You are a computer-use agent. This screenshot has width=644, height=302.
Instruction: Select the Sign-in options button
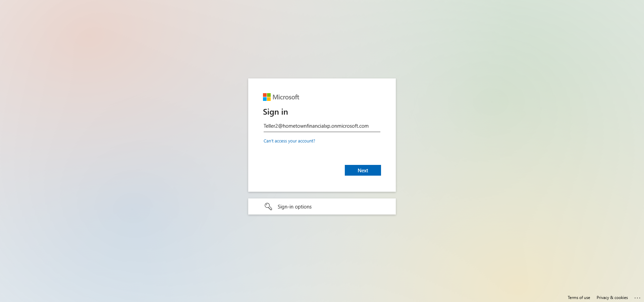[322, 206]
